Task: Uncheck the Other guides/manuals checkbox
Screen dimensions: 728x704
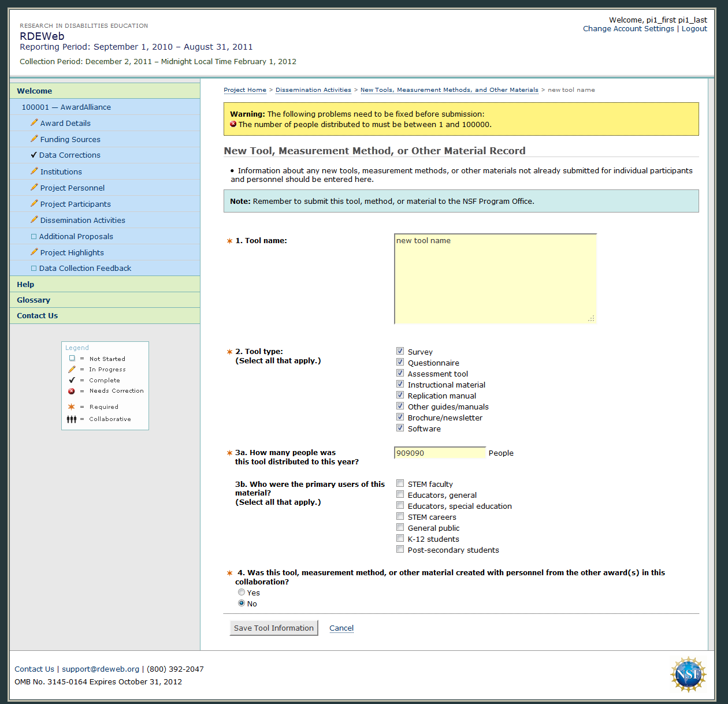Action: pos(400,406)
